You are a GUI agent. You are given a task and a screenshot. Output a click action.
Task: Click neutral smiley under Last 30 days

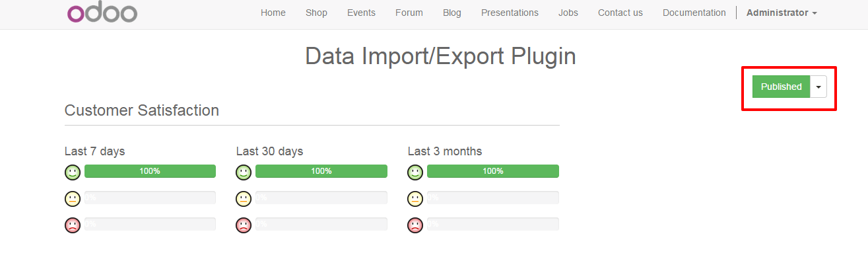click(x=244, y=199)
